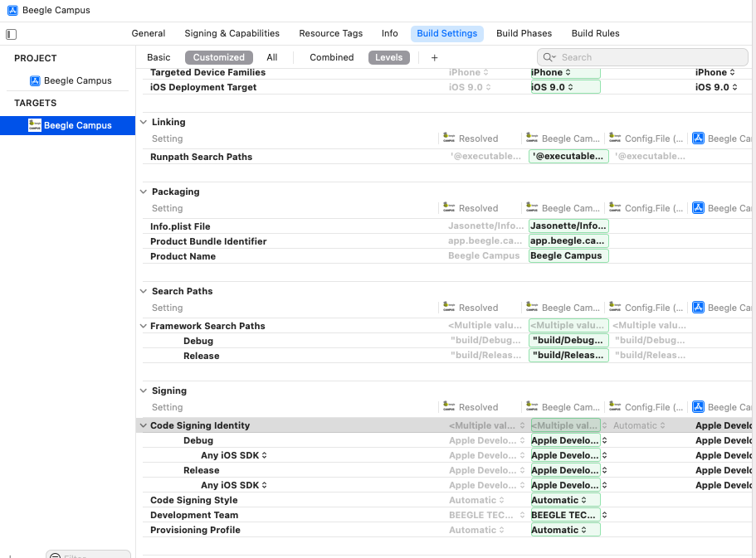The width and height of the screenshot is (756, 558).
Task: Open the Code Signing Style dropdown
Action: point(564,500)
